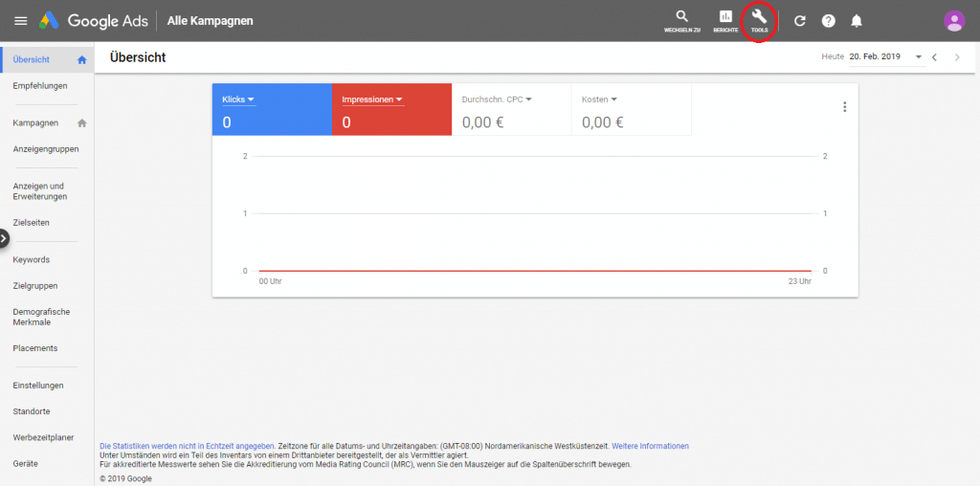Click the Übersicht page heading
980x486 pixels.
point(138,57)
